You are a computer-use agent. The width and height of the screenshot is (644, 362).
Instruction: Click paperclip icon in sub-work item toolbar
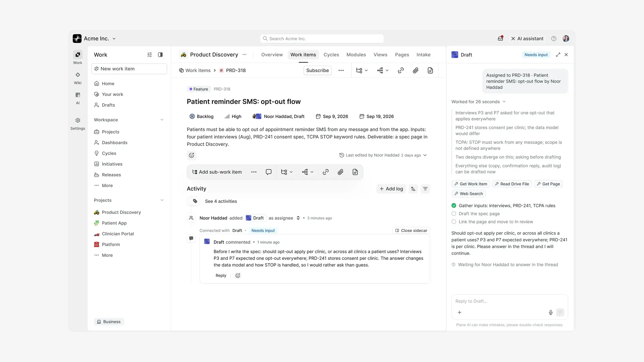(340, 172)
